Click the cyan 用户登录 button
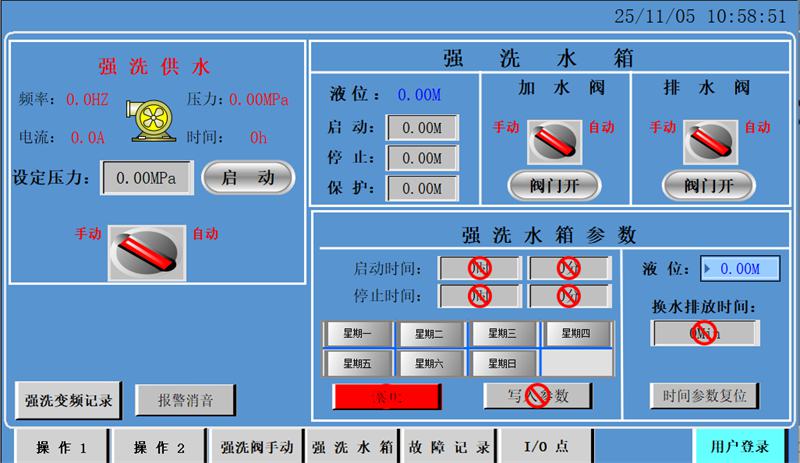 (740, 447)
